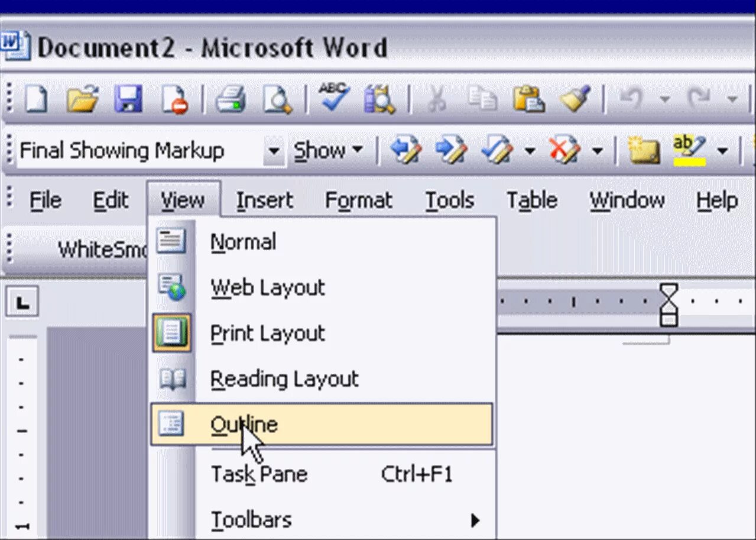Run Spelling and Grammar ABC check
The width and height of the screenshot is (756, 540).
click(x=334, y=98)
